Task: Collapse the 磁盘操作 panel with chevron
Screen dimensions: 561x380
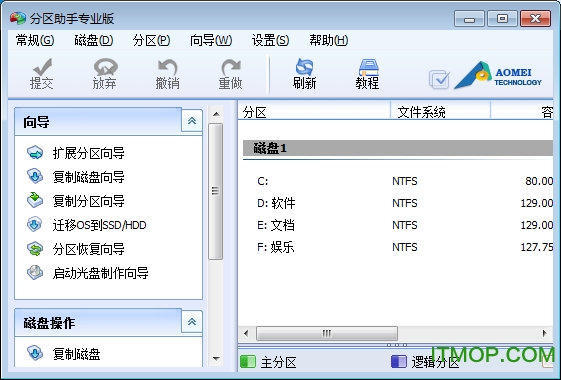Action: [x=192, y=322]
